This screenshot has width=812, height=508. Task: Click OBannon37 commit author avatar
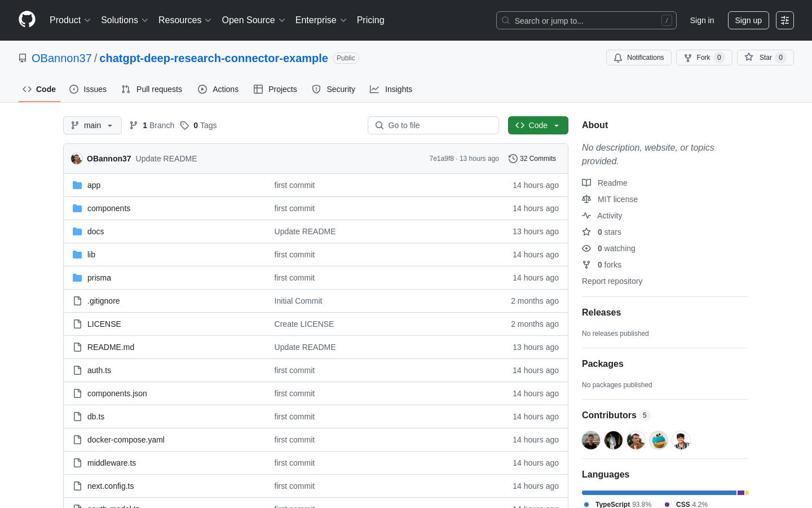77,159
